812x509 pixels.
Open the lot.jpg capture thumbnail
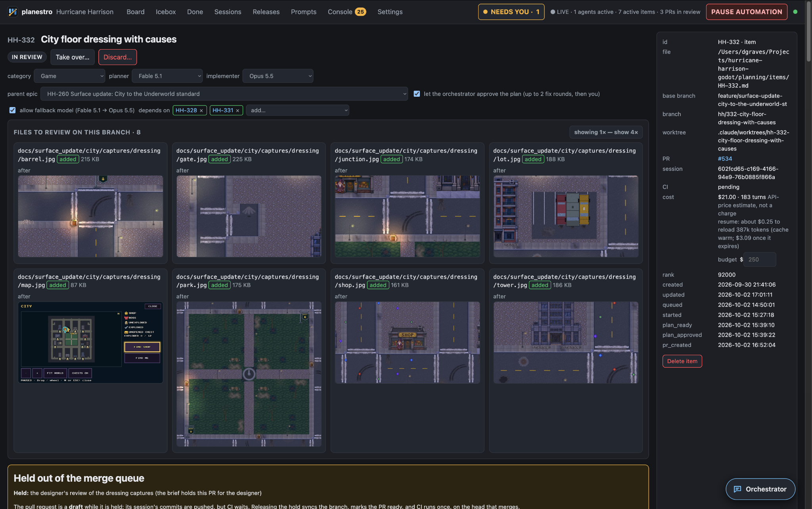pyautogui.click(x=566, y=216)
